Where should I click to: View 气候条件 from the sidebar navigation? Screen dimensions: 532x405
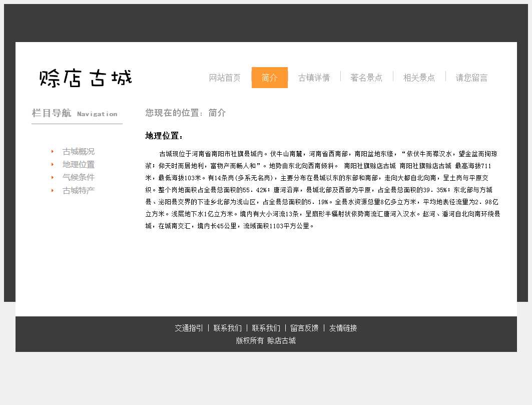pos(78,177)
